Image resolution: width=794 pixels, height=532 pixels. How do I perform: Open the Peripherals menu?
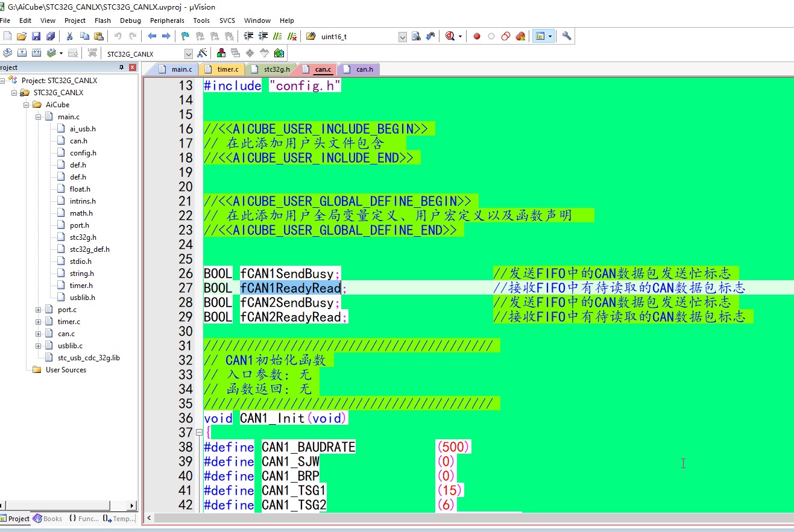click(x=167, y=20)
